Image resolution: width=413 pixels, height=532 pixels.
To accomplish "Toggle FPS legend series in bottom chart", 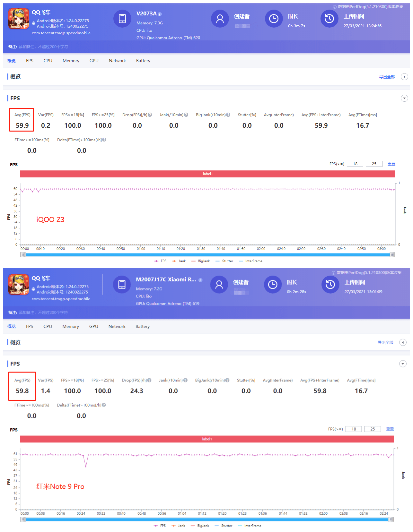I will point(160,526).
